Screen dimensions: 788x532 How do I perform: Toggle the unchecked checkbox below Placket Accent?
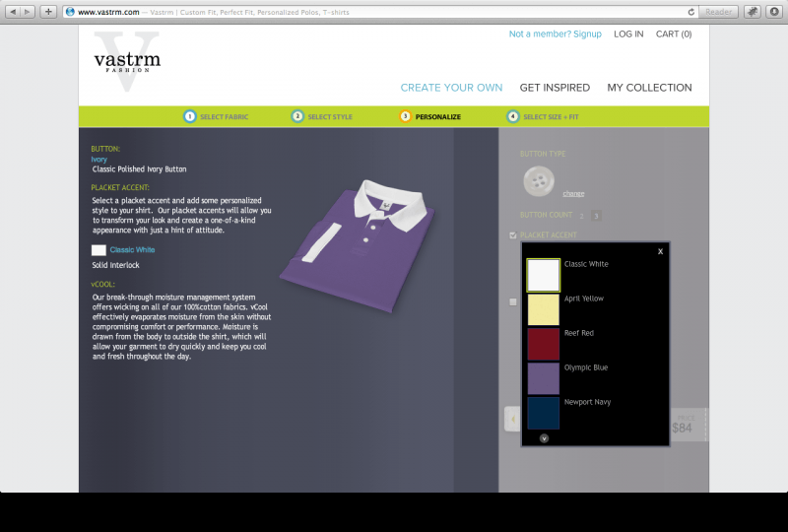click(x=512, y=302)
